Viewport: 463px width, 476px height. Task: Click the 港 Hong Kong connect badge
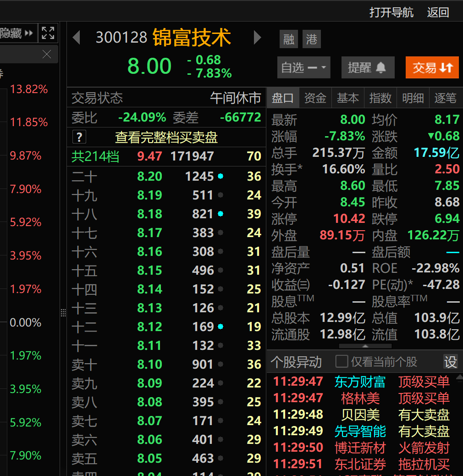(312, 39)
